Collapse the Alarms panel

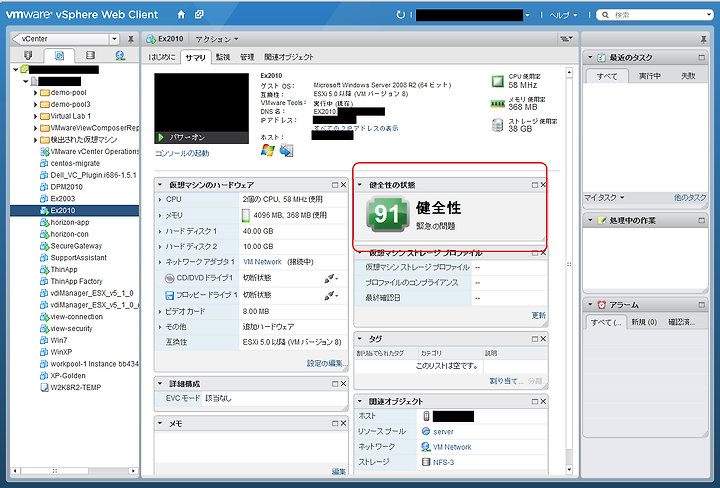(x=590, y=305)
